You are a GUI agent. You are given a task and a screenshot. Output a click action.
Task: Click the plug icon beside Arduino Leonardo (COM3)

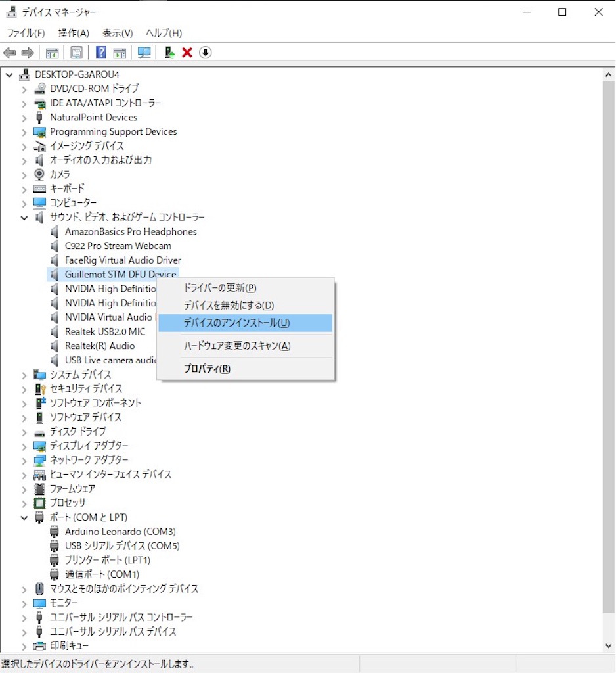pos(55,532)
